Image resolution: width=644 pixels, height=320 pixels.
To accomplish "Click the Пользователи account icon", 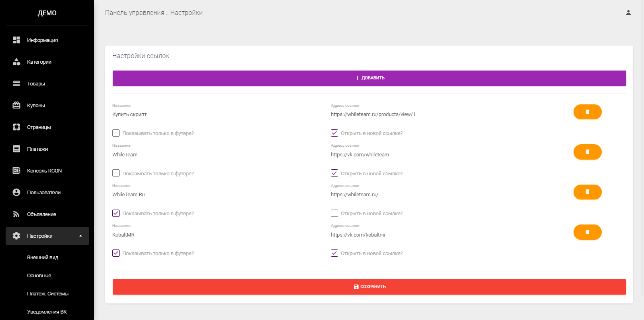I will click(x=17, y=192).
